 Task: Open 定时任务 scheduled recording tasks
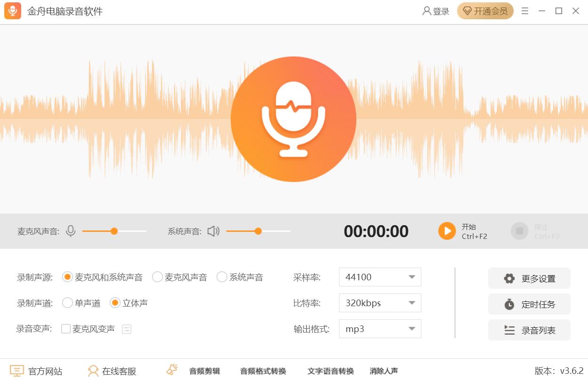tap(529, 304)
